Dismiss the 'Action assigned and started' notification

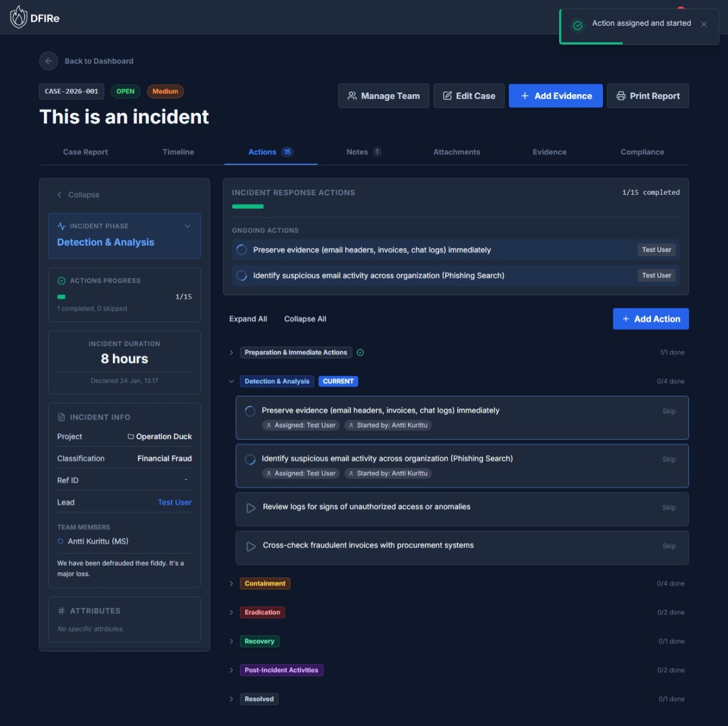[703, 24]
